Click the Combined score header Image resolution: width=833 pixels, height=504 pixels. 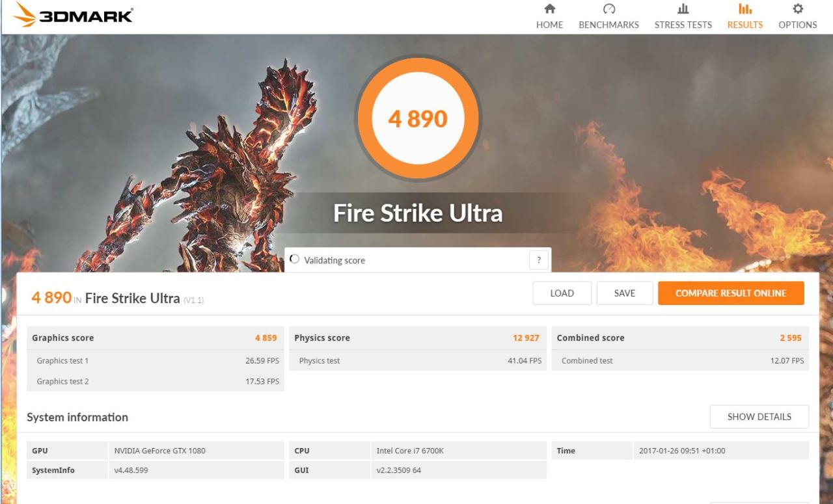[x=590, y=338]
